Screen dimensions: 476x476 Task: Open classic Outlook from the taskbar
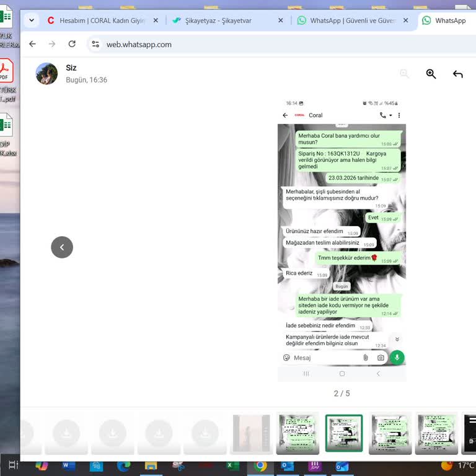pyautogui.click(x=288, y=465)
